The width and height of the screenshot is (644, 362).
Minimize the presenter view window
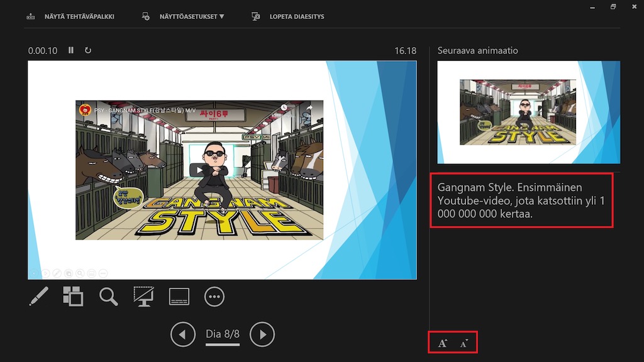click(592, 7)
